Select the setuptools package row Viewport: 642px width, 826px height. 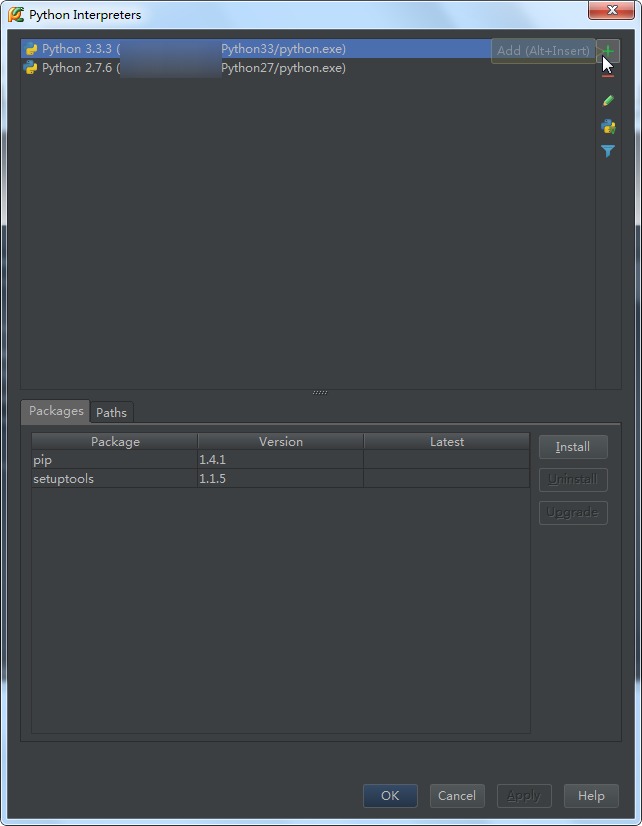click(x=281, y=478)
